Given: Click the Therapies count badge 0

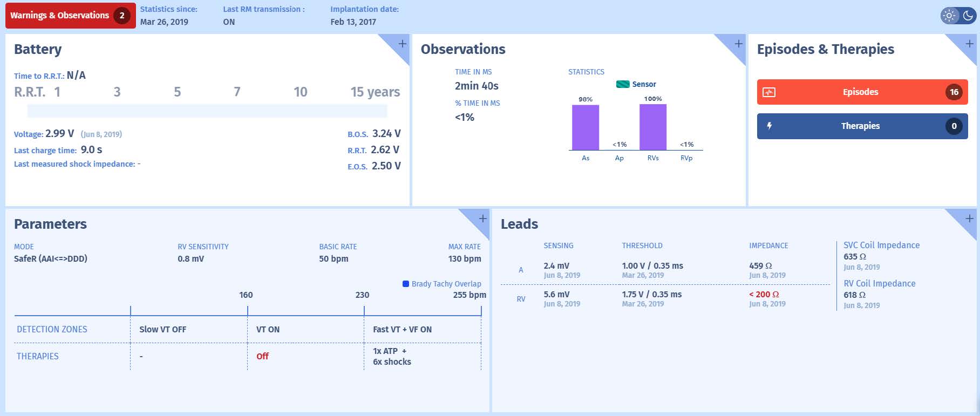Looking at the screenshot, I should tap(954, 126).
